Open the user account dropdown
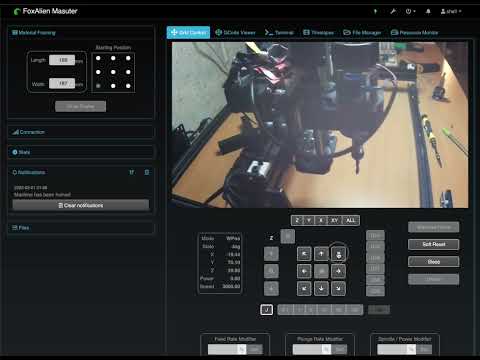 [451, 11]
